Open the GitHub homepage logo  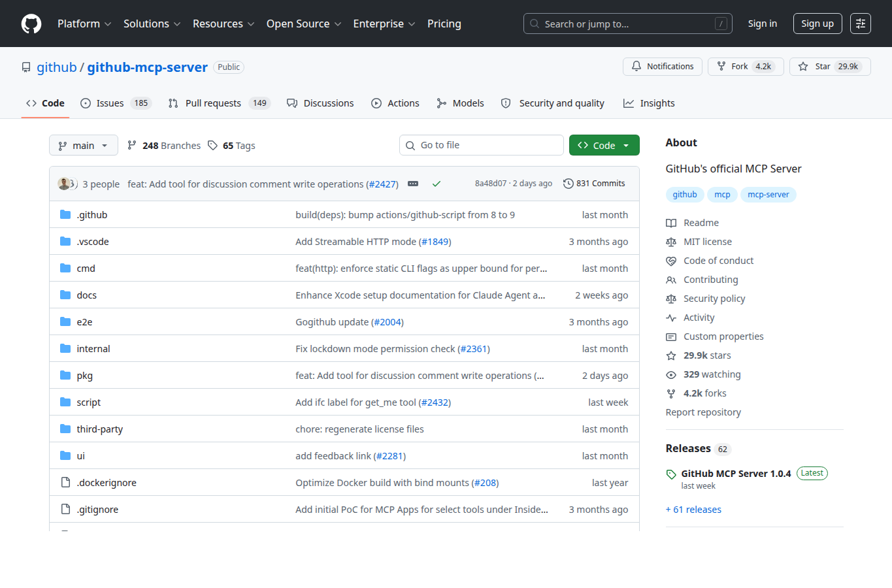pos(31,24)
